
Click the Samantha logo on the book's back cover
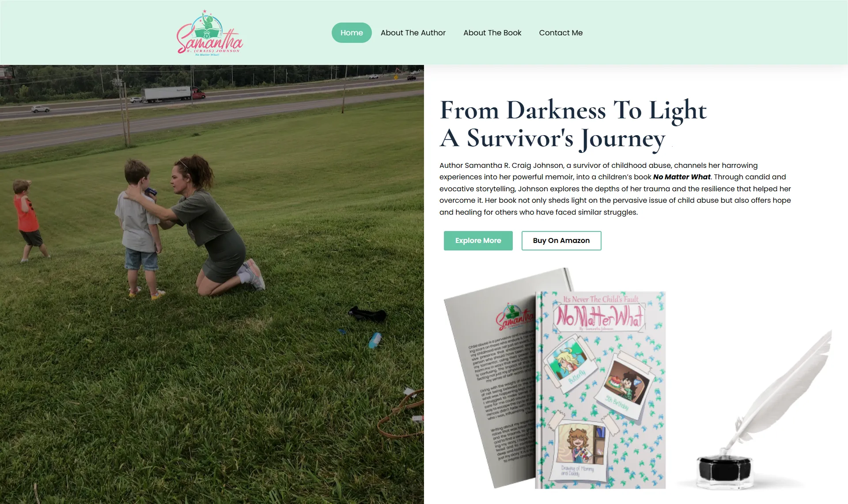pos(515,317)
